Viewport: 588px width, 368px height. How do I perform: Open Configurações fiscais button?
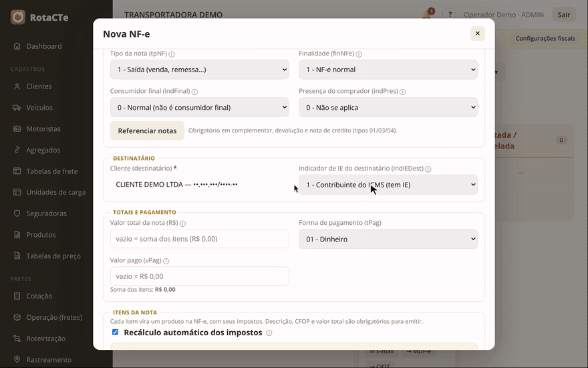point(545,38)
